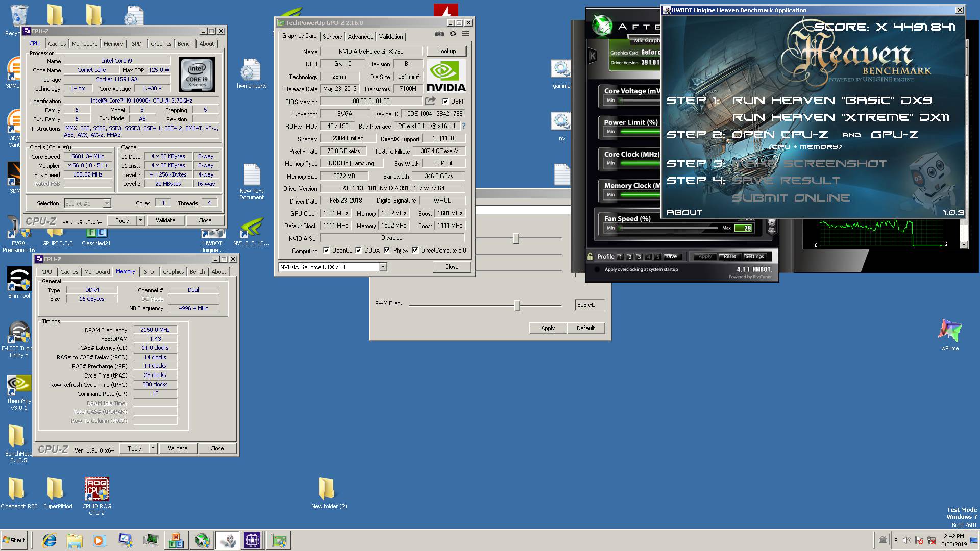
Task: Open the GPUPI 3.3.2 desktop icon
Action: (x=58, y=237)
